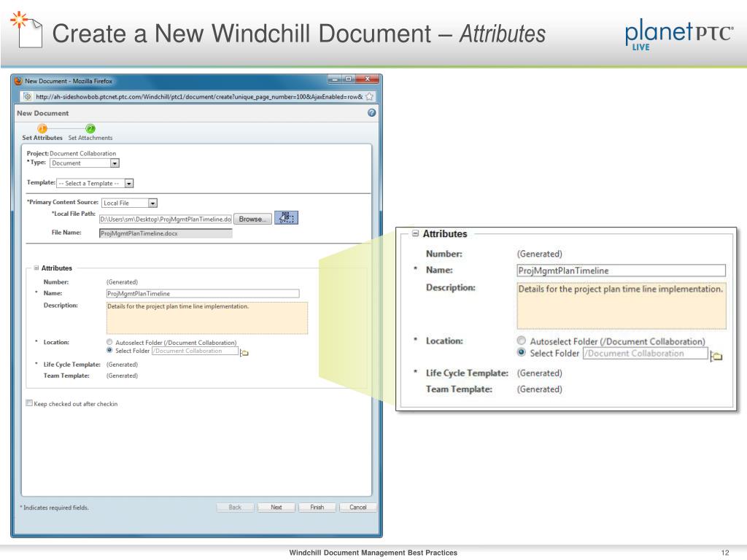Click the 'Project: Document Collaboration' text

tap(71, 153)
